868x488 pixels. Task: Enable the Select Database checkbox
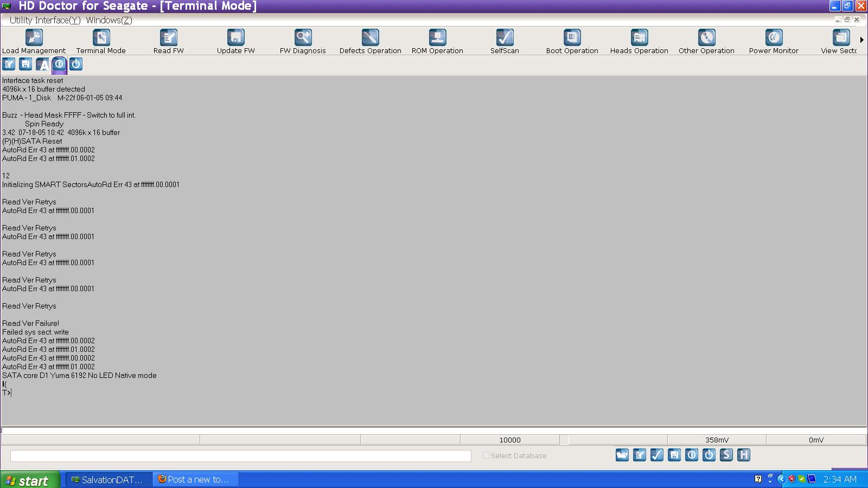pos(486,455)
